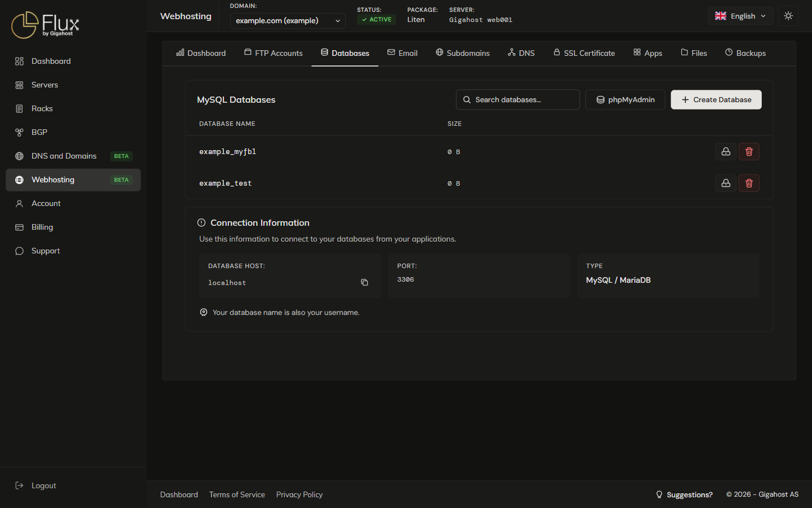Go to Racks in the sidebar
812x508 pixels.
click(73, 109)
